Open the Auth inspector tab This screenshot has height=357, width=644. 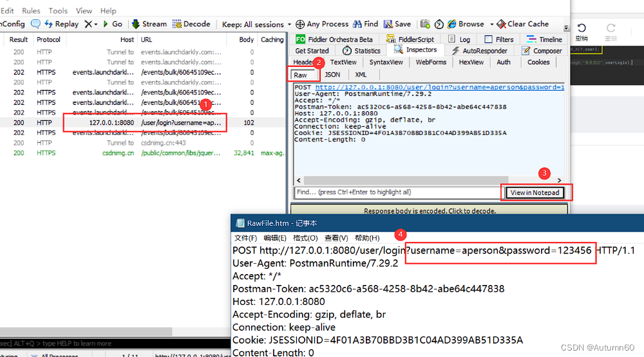click(504, 62)
